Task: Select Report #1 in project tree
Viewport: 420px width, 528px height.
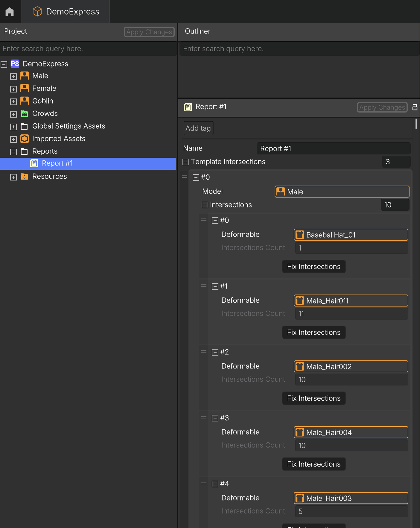Action: click(x=88, y=163)
